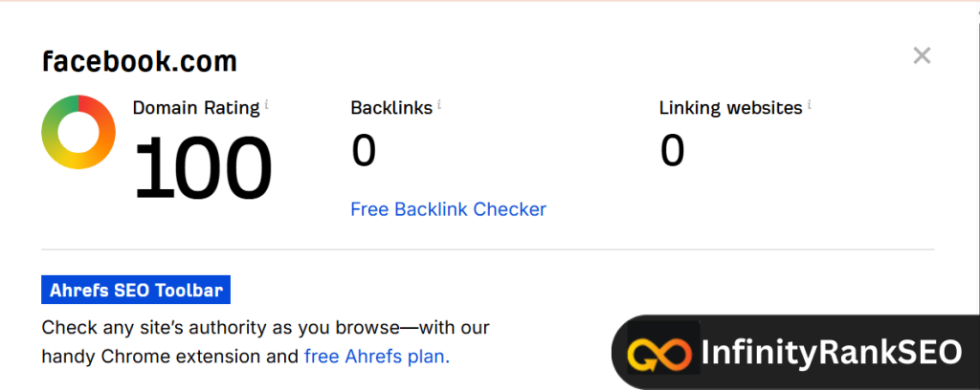Screen dimensions: 980x390
Task: Click the info icon beside Domain Rating
Action: pyautogui.click(x=266, y=104)
